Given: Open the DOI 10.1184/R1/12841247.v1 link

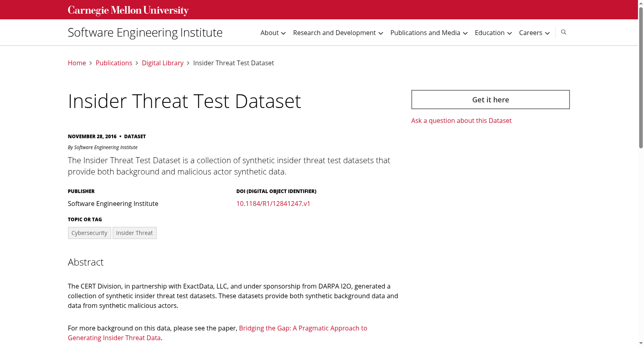Looking at the screenshot, I should 273,204.
